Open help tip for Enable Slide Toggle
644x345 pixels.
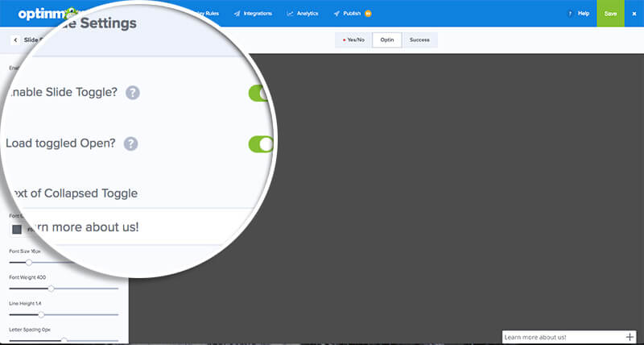pos(133,93)
